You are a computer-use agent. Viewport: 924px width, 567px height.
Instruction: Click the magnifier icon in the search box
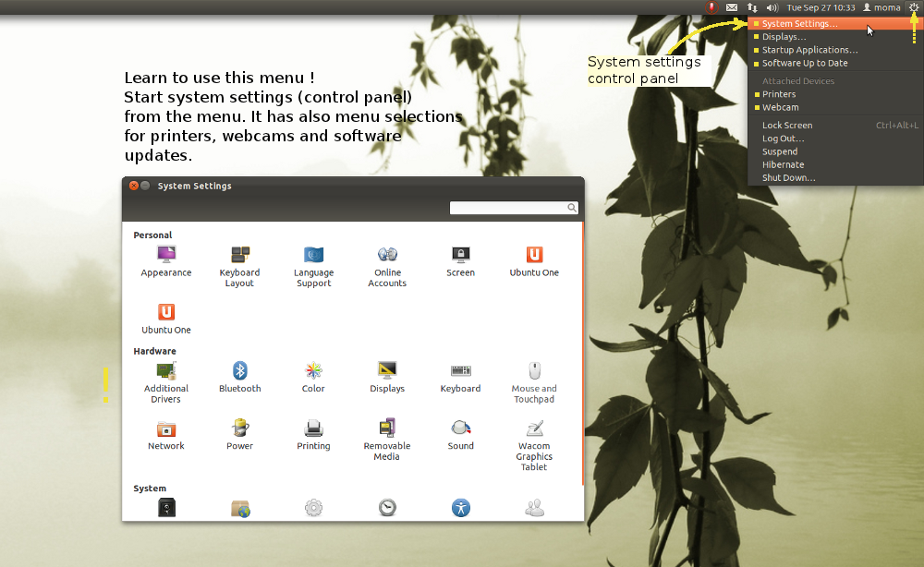coord(572,208)
